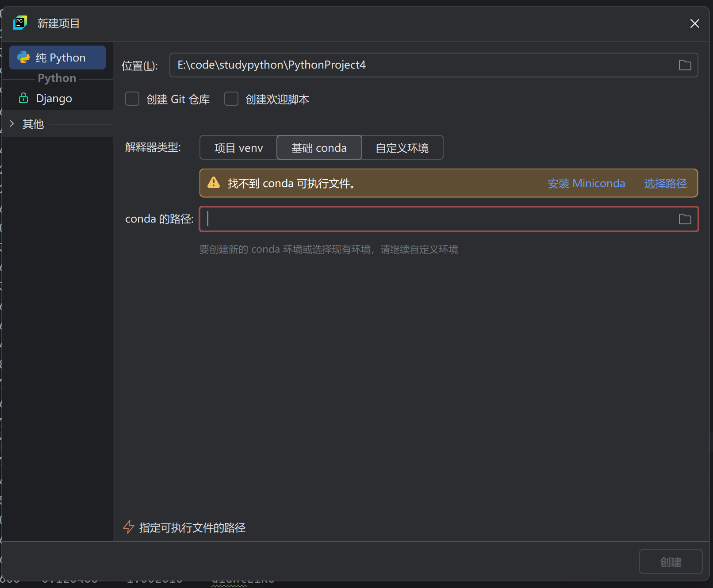This screenshot has width=713, height=588.
Task: Click the Django lock icon
Action: point(23,98)
